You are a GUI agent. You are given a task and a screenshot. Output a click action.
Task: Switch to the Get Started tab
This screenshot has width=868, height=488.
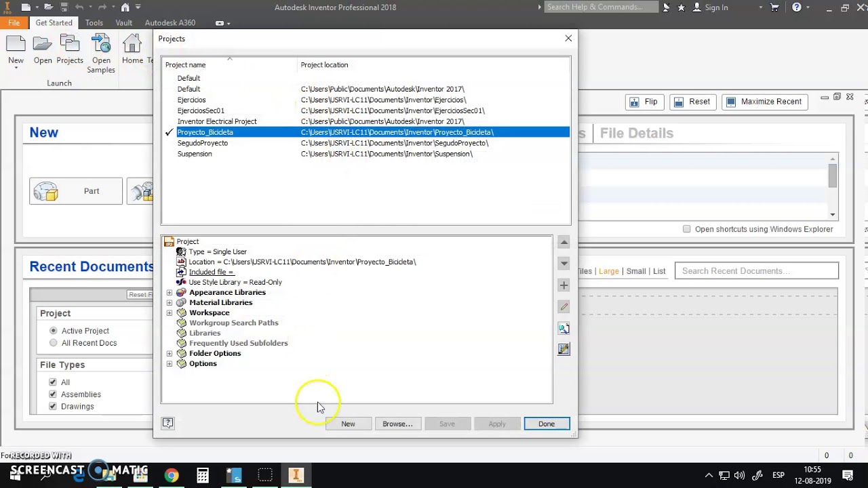coord(54,23)
